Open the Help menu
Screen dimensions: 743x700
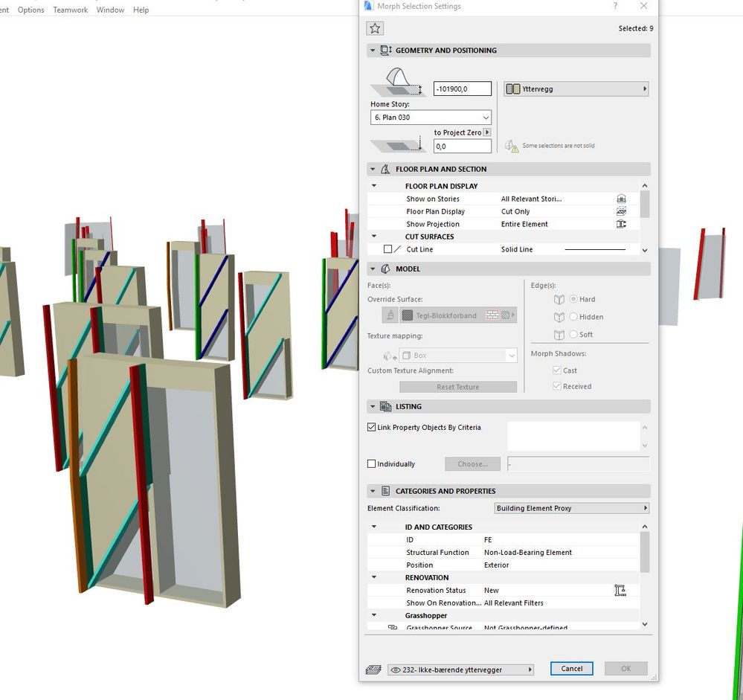[x=141, y=10]
